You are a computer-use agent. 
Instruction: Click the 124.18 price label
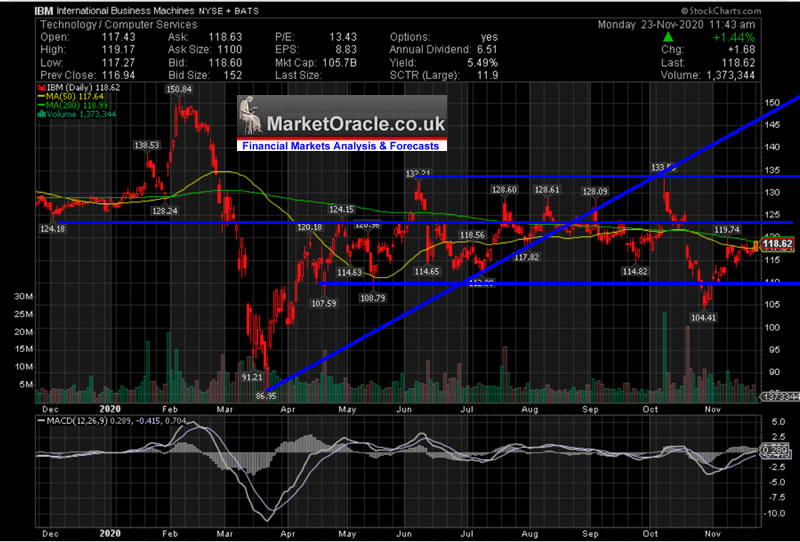[53, 229]
